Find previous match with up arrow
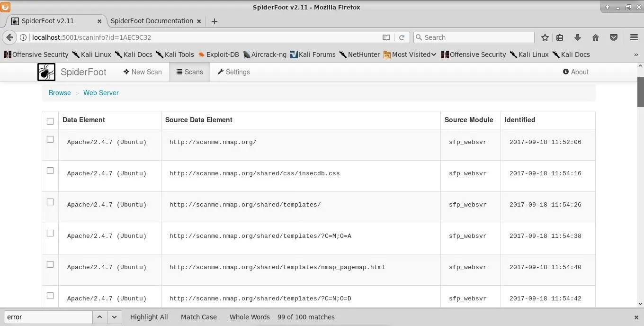This screenshot has width=644, height=326. pyautogui.click(x=99, y=317)
